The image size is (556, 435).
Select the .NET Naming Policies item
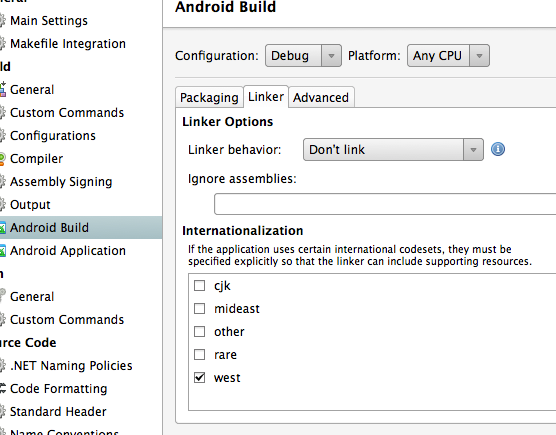click(x=71, y=366)
